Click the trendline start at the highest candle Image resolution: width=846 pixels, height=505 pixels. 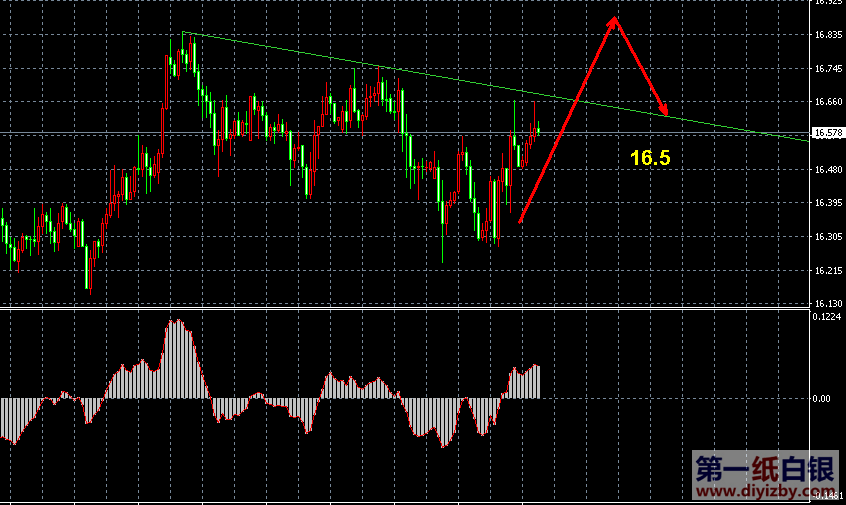tap(183, 34)
